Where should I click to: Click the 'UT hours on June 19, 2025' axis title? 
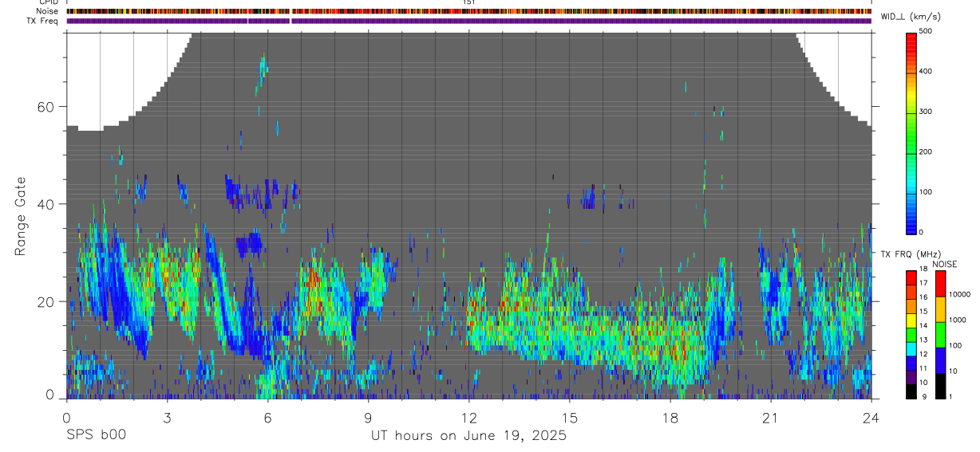(x=468, y=435)
